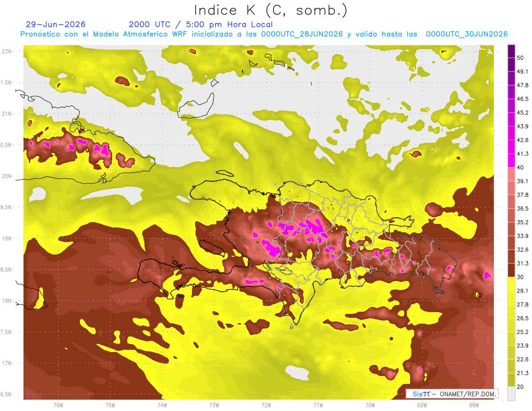The height and width of the screenshot is (411, 532).
Task: Click the '18N' latitude axis label
Action: pyautogui.click(x=7, y=301)
